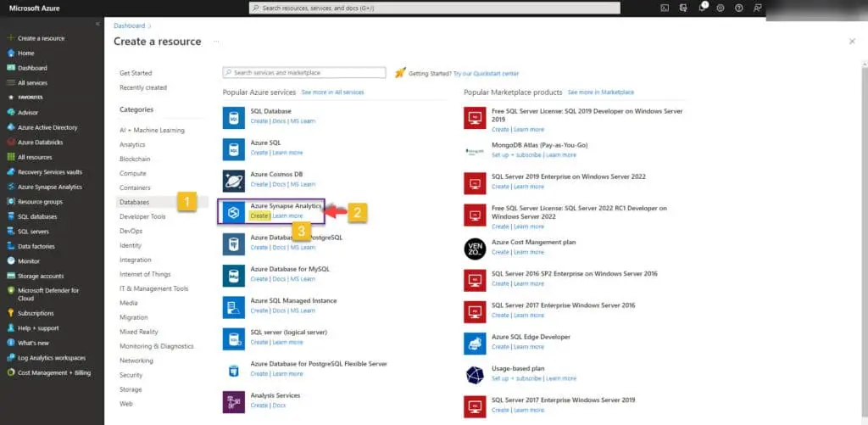Open the help question mark icon
Image resolution: width=868 pixels, height=425 pixels.
pos(739,8)
